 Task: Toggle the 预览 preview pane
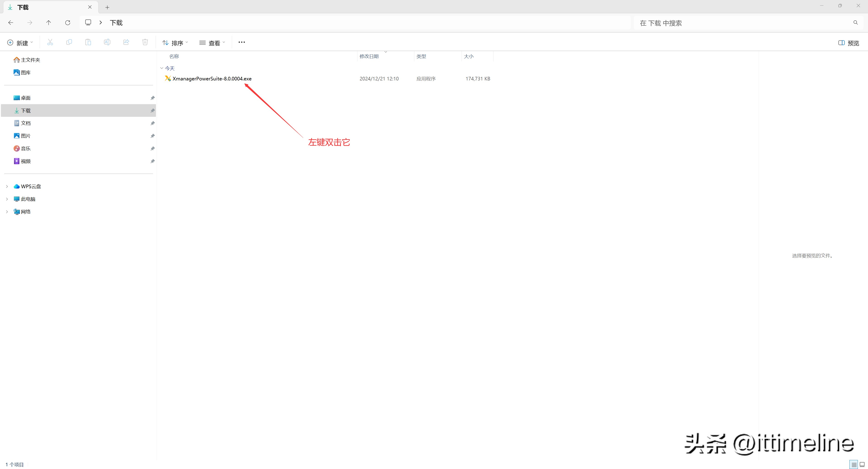tap(849, 43)
